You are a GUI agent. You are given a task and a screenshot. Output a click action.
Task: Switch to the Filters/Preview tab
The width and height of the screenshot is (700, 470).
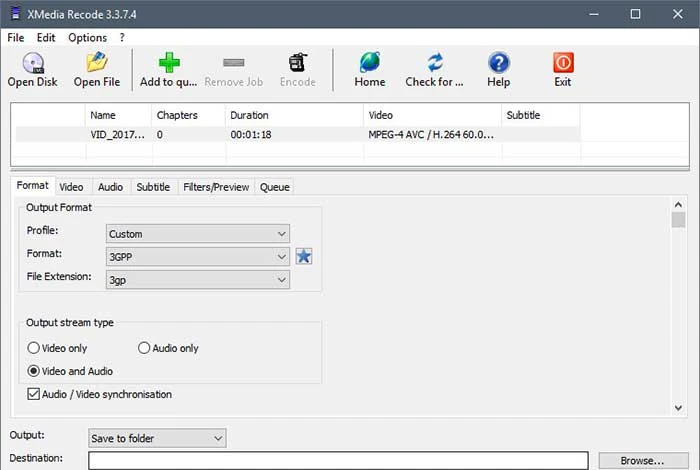click(x=217, y=187)
